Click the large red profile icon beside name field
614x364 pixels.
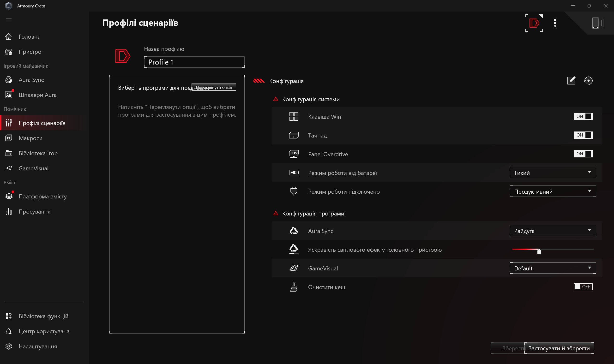tap(123, 56)
